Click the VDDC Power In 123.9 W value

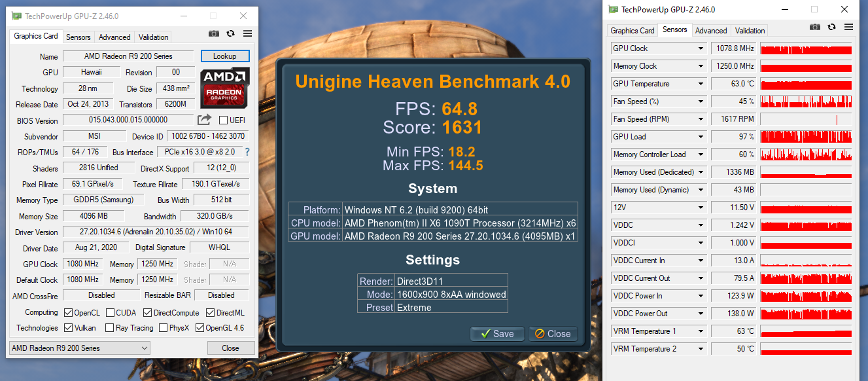tap(734, 296)
